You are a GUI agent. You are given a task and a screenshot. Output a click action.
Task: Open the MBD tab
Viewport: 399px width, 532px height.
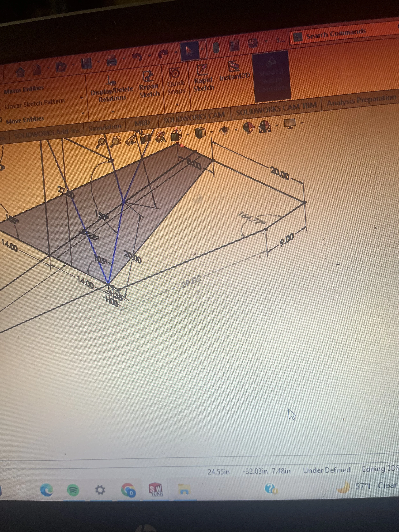[142, 123]
